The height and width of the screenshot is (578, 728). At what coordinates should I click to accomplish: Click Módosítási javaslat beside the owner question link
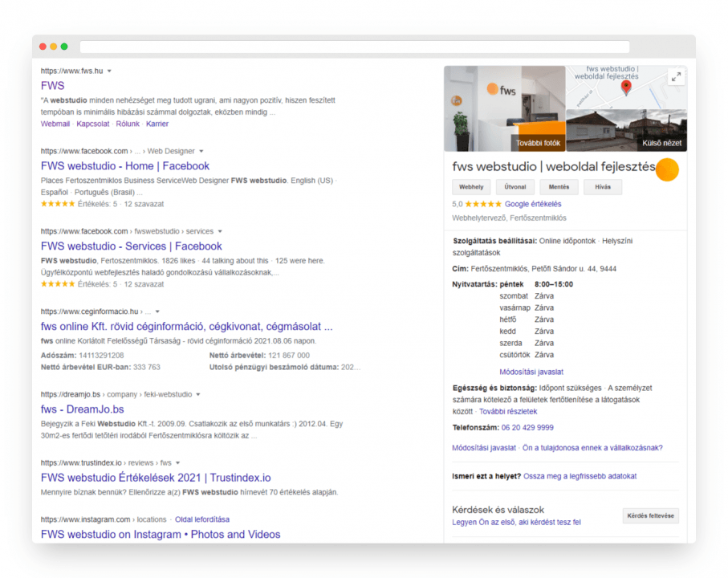pos(484,448)
